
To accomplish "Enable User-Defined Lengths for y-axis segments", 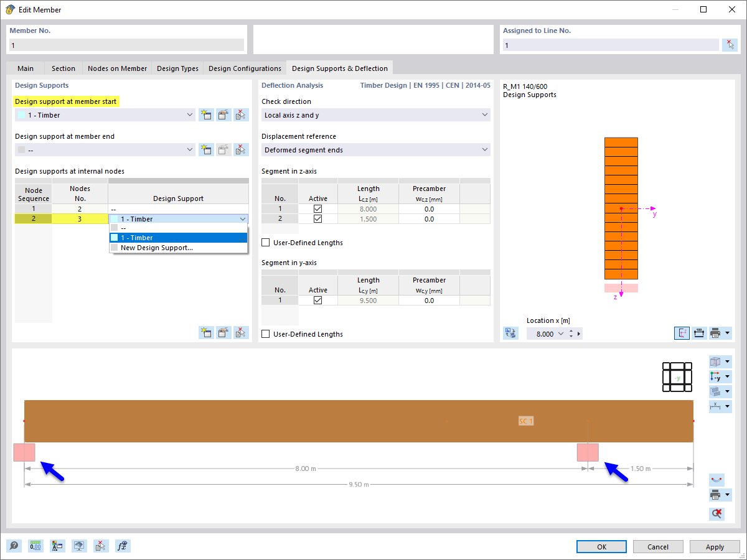I will pyautogui.click(x=266, y=334).
